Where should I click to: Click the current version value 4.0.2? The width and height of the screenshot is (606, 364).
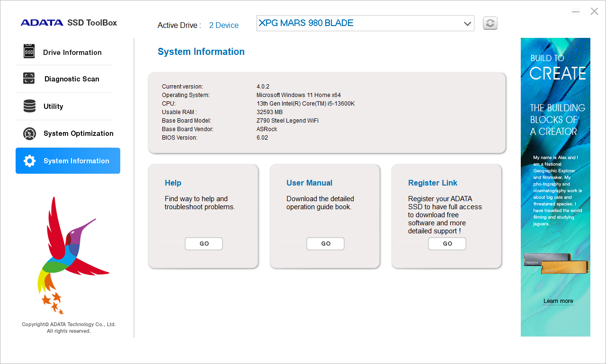click(x=263, y=87)
